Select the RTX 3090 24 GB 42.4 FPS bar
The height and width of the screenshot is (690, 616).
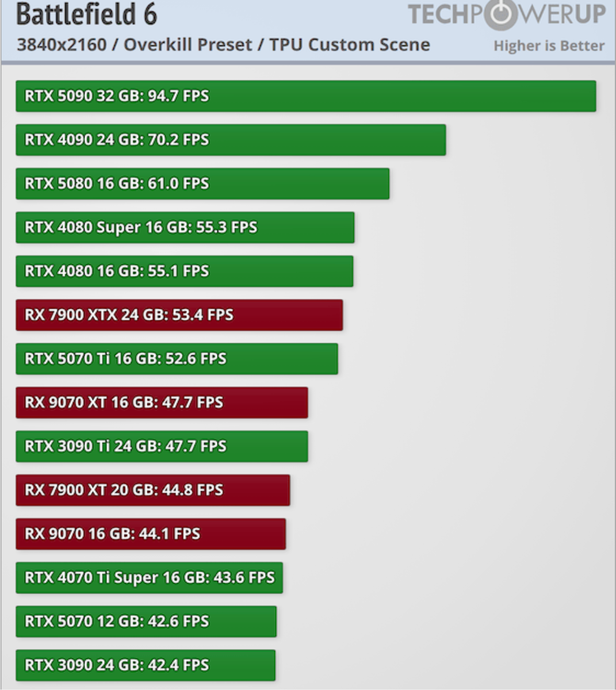(146, 665)
